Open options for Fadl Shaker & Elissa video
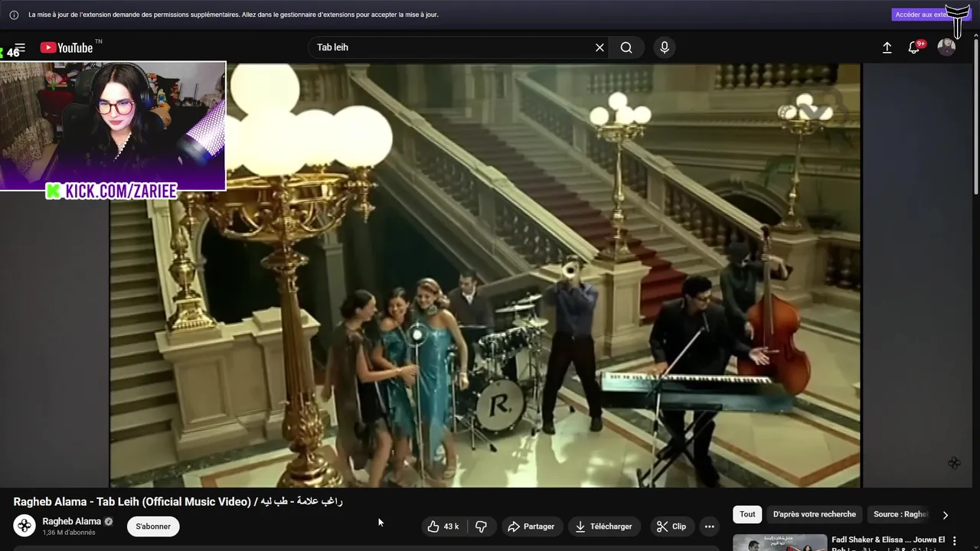Image resolution: width=980 pixels, height=551 pixels. pos(954,541)
